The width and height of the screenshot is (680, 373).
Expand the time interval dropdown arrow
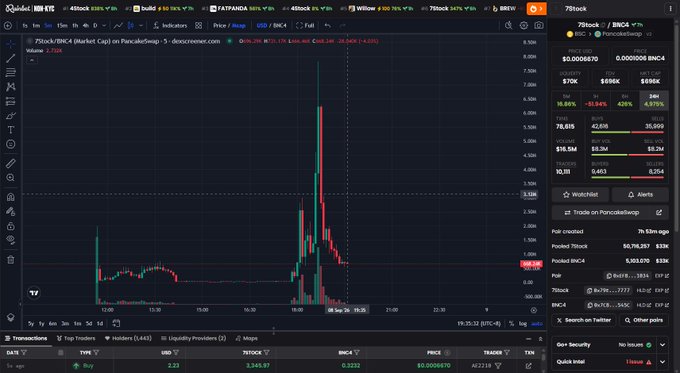click(x=104, y=26)
